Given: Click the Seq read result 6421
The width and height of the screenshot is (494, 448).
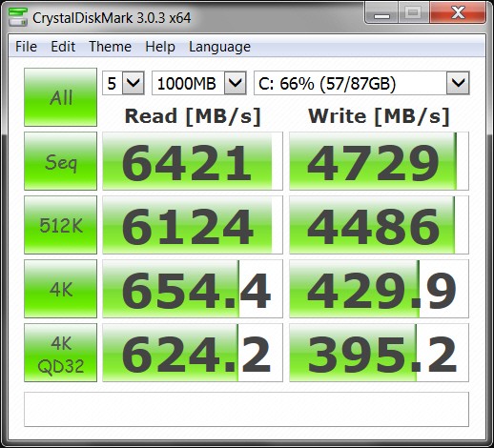Looking at the screenshot, I should pos(193,161).
